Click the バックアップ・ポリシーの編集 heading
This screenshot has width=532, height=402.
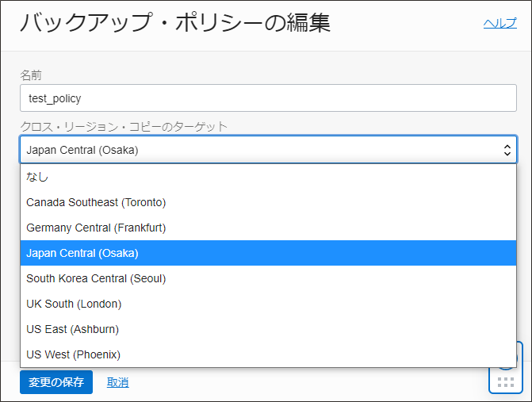[174, 23]
